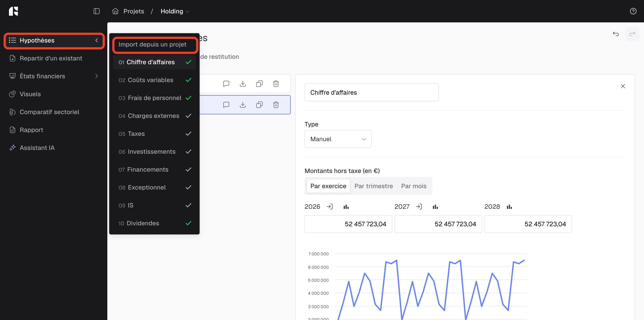Copy 2027 value forward with arrow icon
The width and height of the screenshot is (644, 320).
(419, 207)
